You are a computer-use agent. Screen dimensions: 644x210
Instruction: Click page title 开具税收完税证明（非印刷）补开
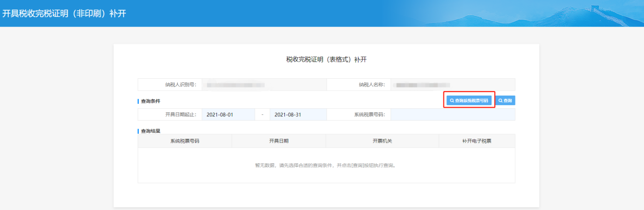coord(64,13)
